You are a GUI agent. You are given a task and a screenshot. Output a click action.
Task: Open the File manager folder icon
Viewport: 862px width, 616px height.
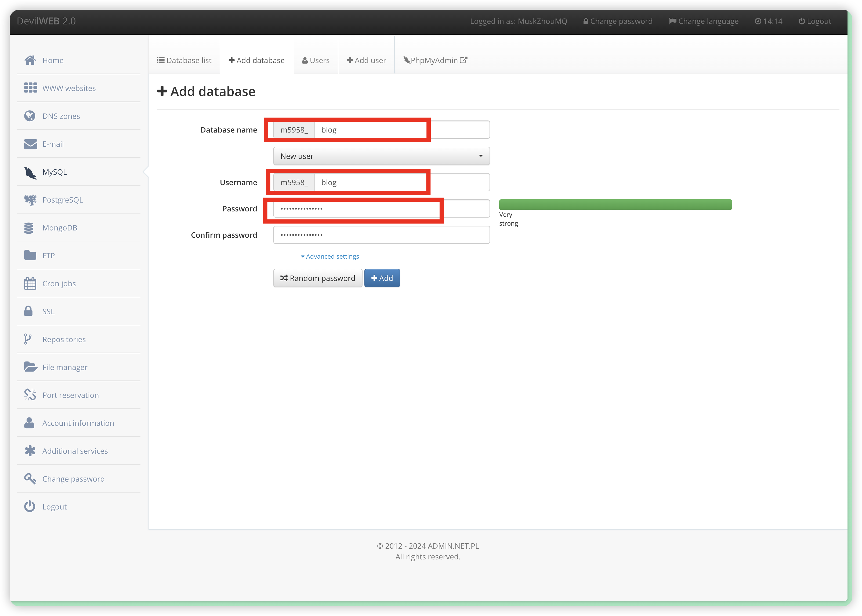[30, 367]
